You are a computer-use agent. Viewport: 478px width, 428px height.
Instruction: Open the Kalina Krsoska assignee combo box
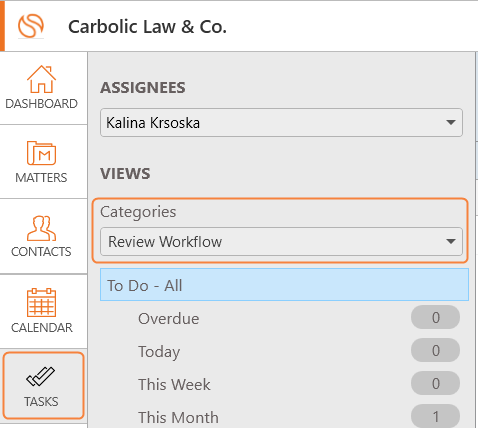281,122
